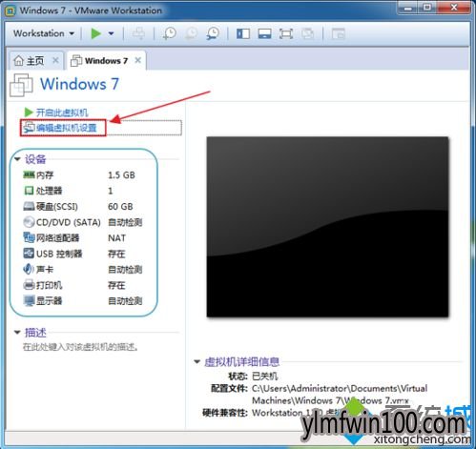Open the power options dropdown arrow

(111, 33)
